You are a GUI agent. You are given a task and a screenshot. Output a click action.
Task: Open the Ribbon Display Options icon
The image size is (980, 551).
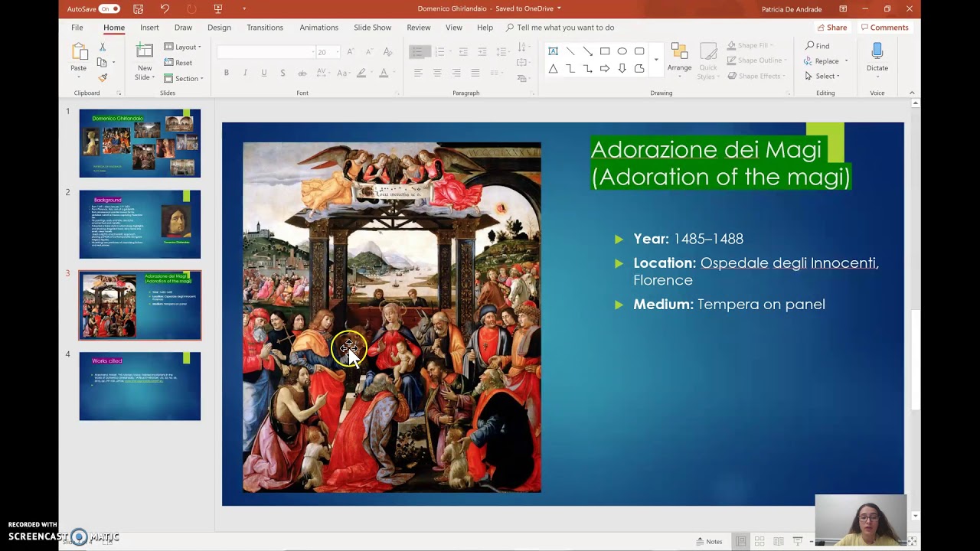tap(843, 8)
